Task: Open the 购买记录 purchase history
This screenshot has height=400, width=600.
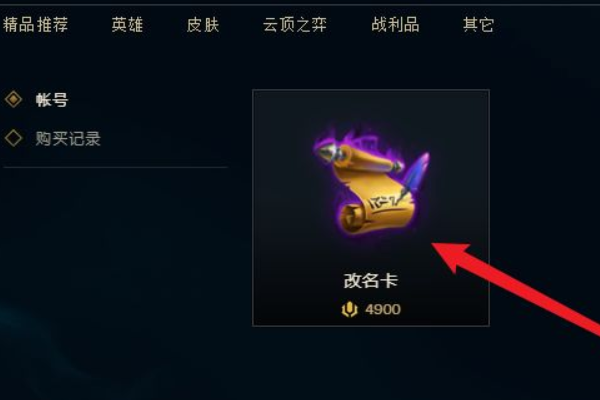Action: coord(68,139)
